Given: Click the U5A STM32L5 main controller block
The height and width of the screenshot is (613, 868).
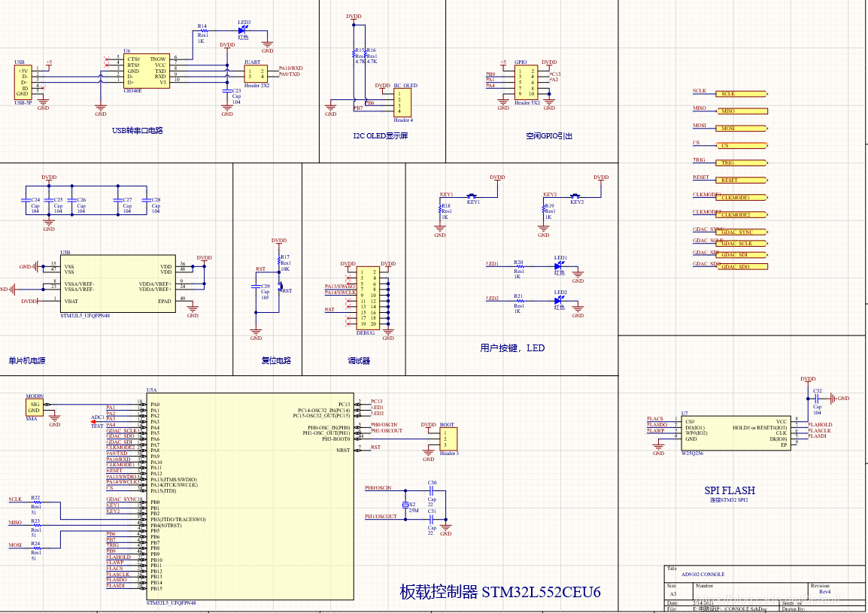Looking at the screenshot, I should click(250, 496).
